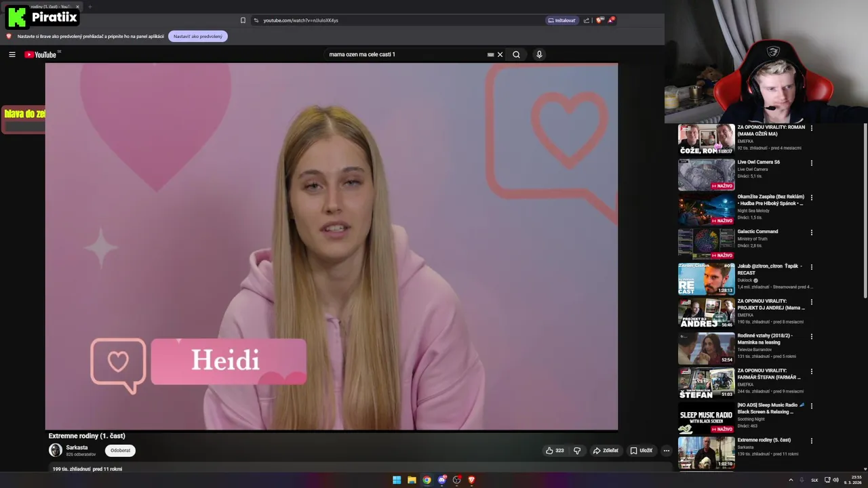Viewport: 868px width, 488px height.
Task: Open options menu for PROJEKT DJ ANDREJ
Action: click(x=811, y=302)
